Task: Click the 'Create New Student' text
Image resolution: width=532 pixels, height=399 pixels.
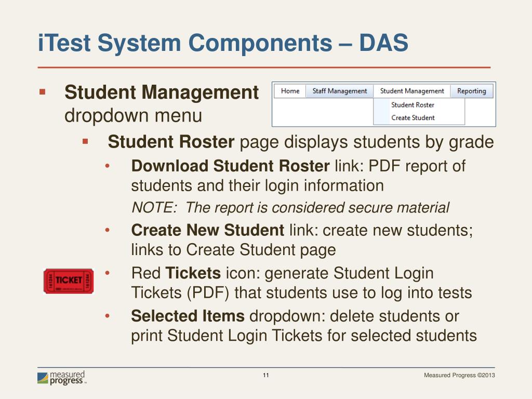Action: 208,230
